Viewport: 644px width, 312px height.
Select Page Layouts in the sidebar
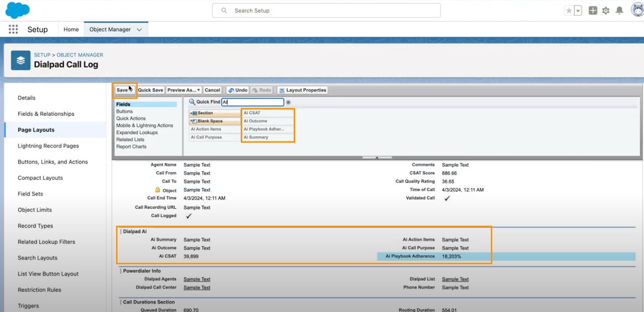click(36, 130)
